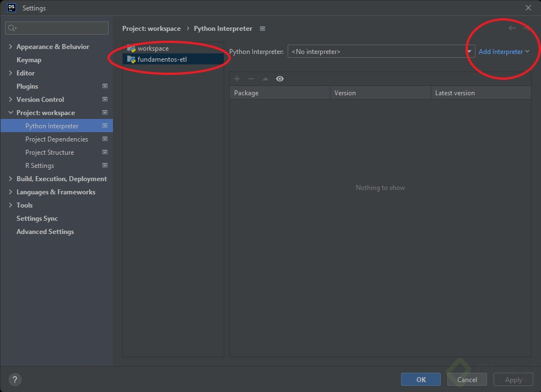The width and height of the screenshot is (541, 392).
Task: Click the OK button
Action: (x=421, y=379)
